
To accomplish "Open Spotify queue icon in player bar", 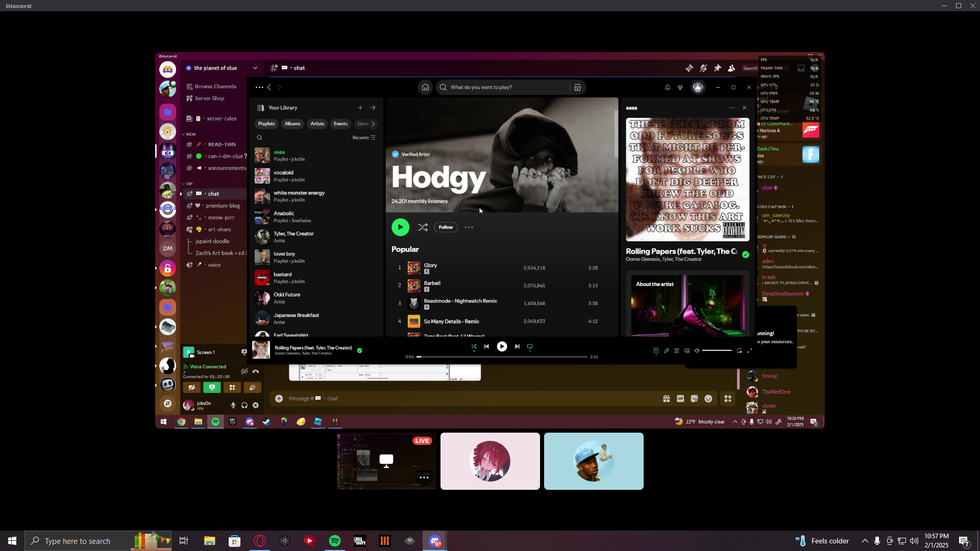I will click(677, 351).
